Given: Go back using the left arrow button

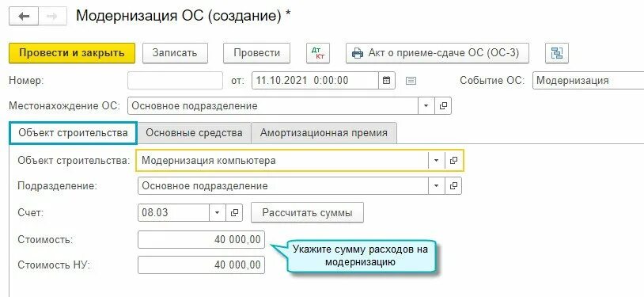Looking at the screenshot, I should pyautogui.click(x=24, y=17).
